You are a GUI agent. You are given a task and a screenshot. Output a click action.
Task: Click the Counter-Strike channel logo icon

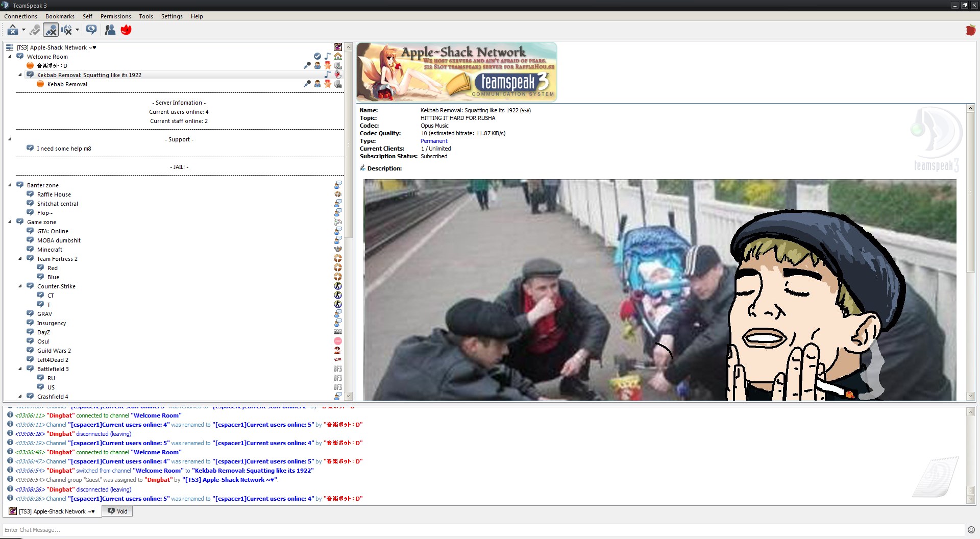pyautogui.click(x=338, y=286)
